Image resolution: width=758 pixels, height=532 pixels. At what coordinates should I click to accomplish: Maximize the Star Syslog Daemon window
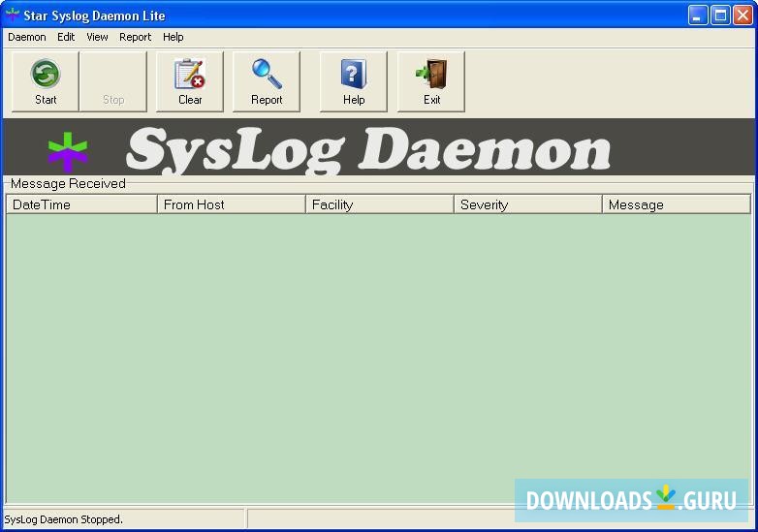pyautogui.click(x=720, y=16)
